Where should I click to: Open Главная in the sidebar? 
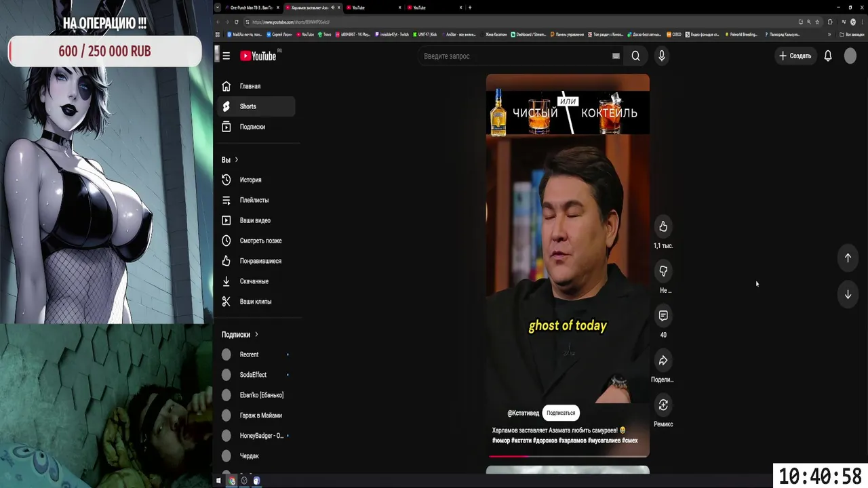(x=256, y=86)
